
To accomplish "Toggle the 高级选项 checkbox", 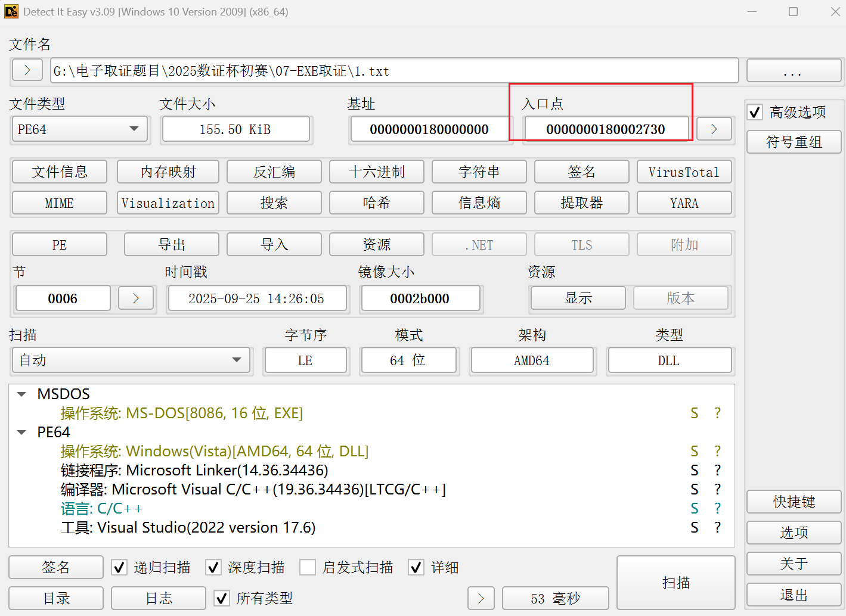I will pos(755,112).
